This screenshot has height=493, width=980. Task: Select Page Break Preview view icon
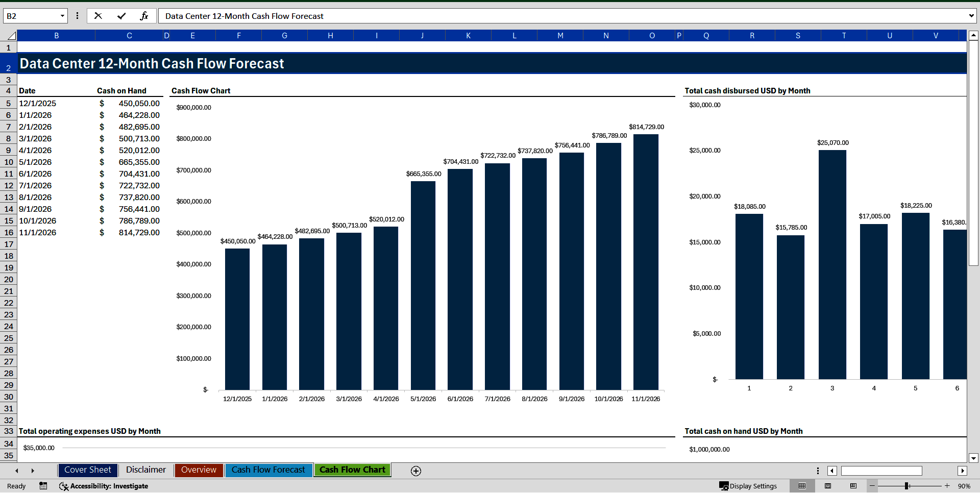pyautogui.click(x=852, y=486)
